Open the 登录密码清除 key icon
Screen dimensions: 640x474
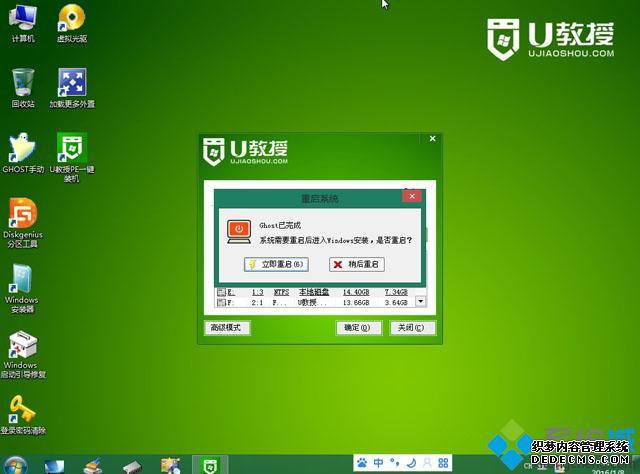[x=23, y=414]
